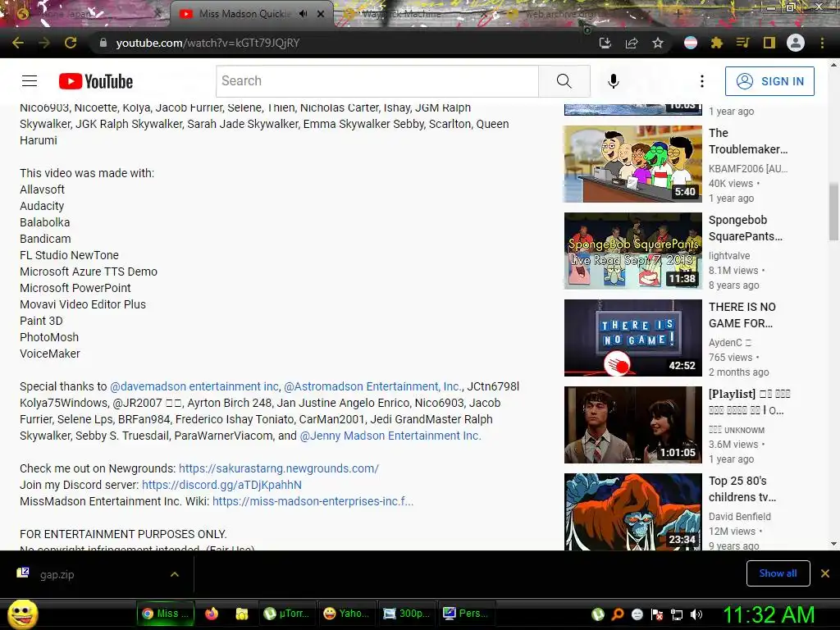Screen dimensions: 840x630
Task: Show all downloads with Show all button
Action: coord(778,573)
